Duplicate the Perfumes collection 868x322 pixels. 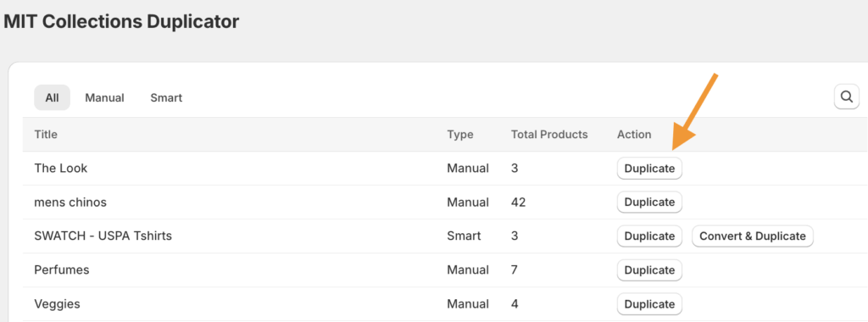click(649, 270)
